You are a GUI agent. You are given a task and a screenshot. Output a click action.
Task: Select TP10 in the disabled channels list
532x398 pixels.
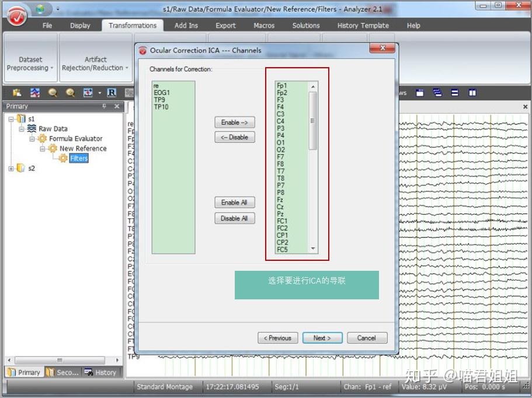tap(161, 107)
